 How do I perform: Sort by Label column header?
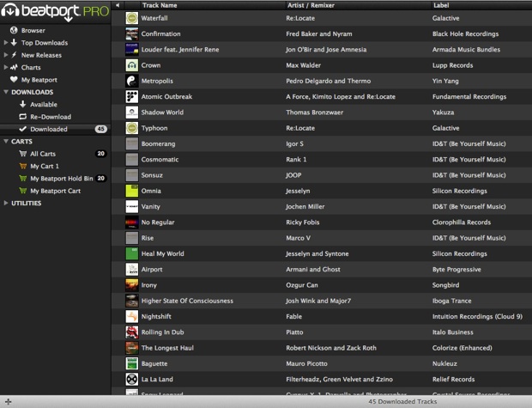pyautogui.click(x=441, y=5)
